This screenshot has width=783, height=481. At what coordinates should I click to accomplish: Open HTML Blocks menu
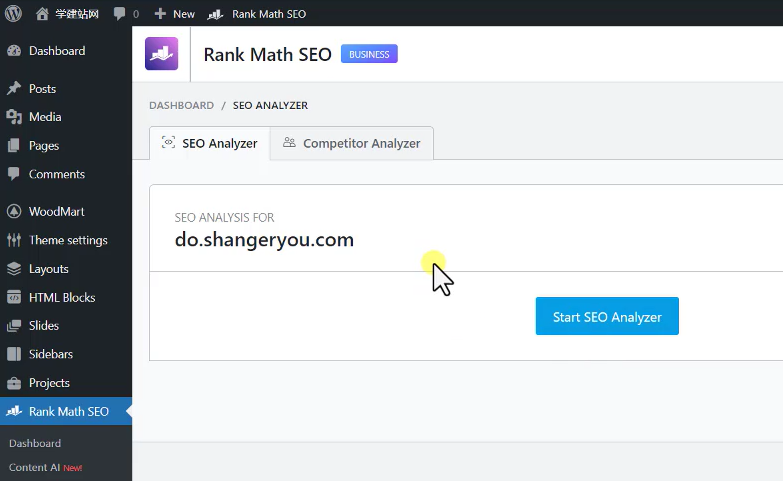click(61, 297)
